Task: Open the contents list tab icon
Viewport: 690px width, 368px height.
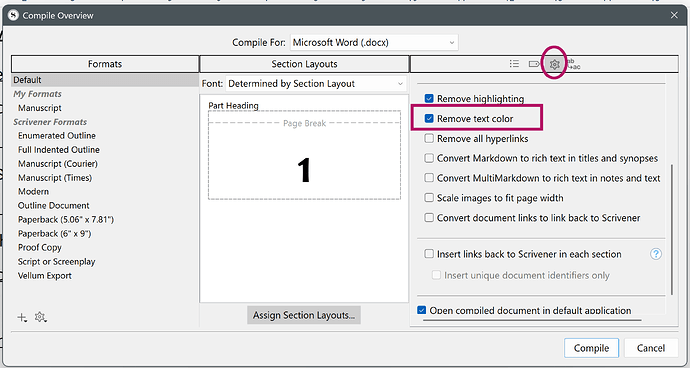Action: coord(514,64)
